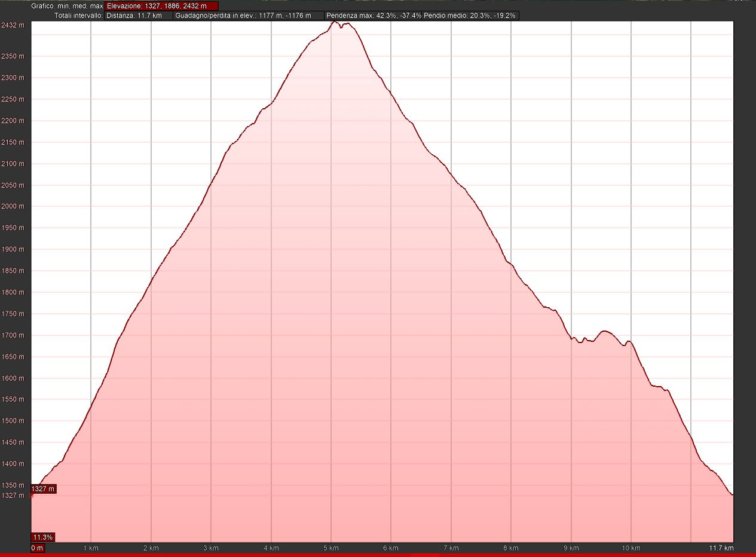756x557 pixels.
Task: Click the 1500 m label on elevation axis
Action: tap(13, 421)
